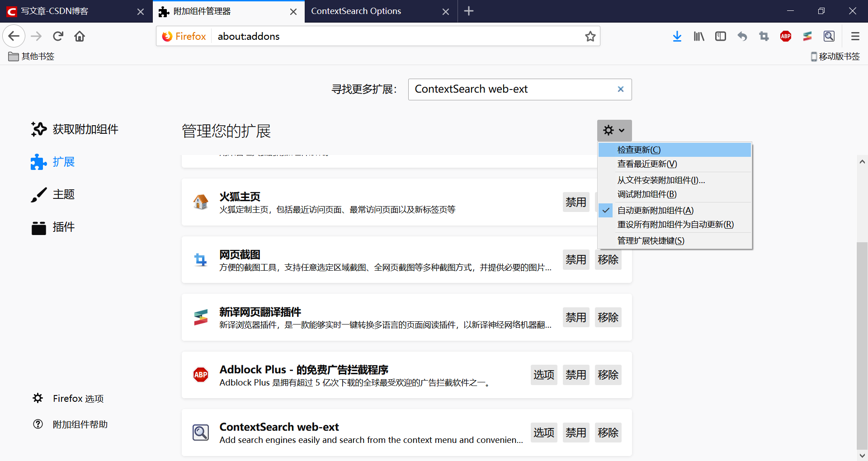Clear the extension search box with the X

tap(620, 89)
